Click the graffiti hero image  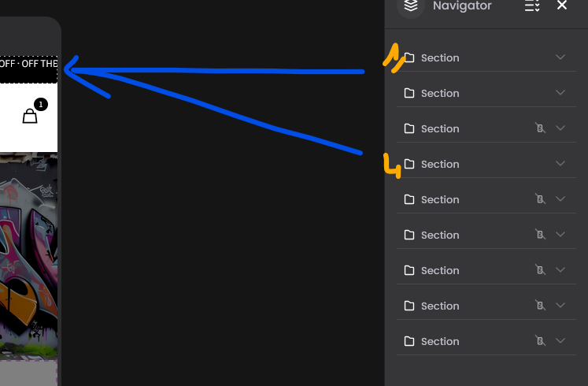coord(28,257)
